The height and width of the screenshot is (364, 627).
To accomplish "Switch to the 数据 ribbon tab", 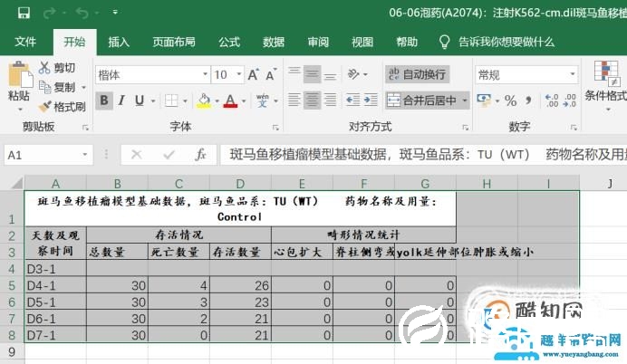I will tap(274, 42).
